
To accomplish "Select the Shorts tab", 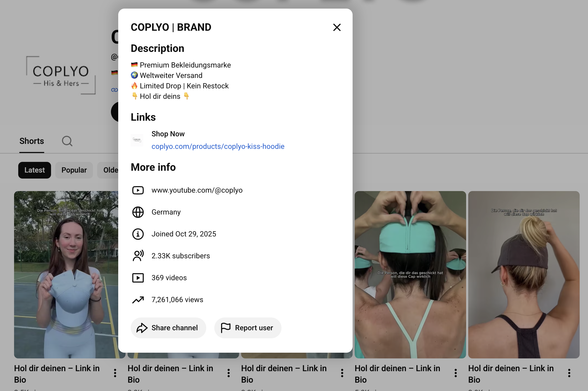I will [x=32, y=141].
